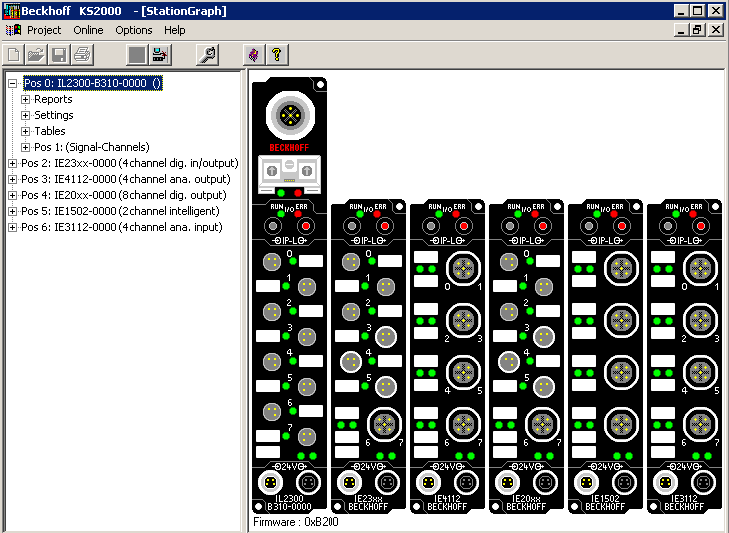Click the large M12 connector 6/7 on IE23xx
The width and height of the screenshot is (729, 533).
click(384, 424)
